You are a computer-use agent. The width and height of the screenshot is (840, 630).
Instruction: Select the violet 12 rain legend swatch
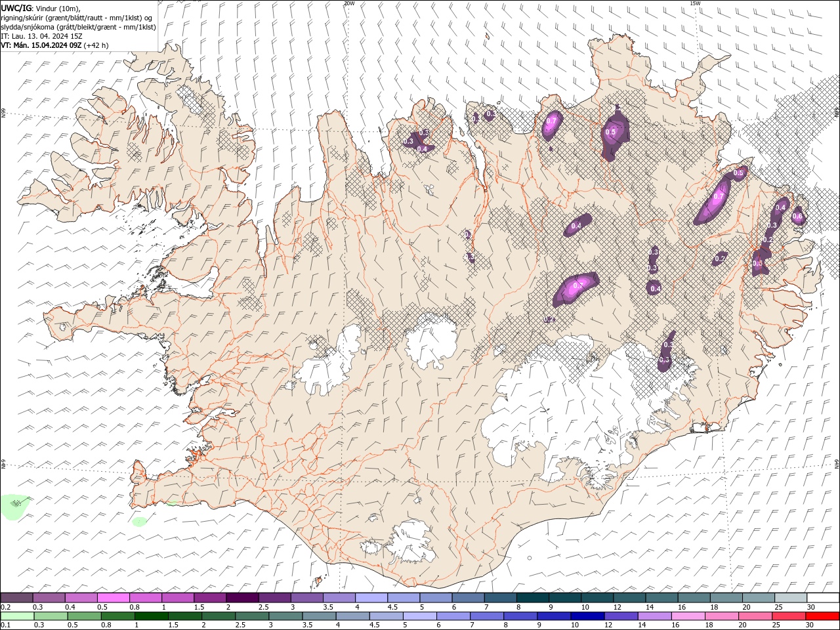(x=621, y=616)
